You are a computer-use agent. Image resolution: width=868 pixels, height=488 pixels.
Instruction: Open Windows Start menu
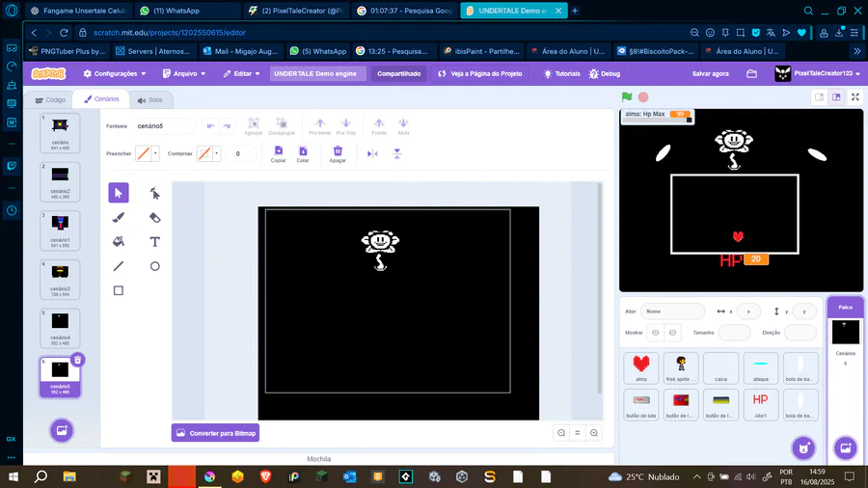(14, 477)
